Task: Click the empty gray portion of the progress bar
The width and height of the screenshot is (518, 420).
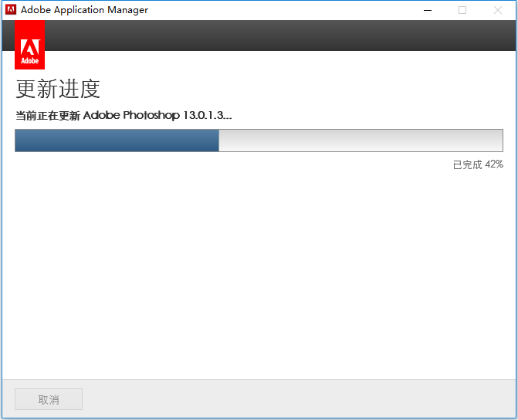Action: click(x=361, y=141)
